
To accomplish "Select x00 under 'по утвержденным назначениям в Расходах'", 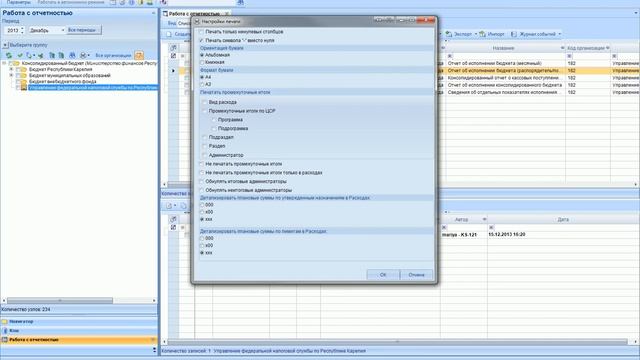I will point(202,212).
